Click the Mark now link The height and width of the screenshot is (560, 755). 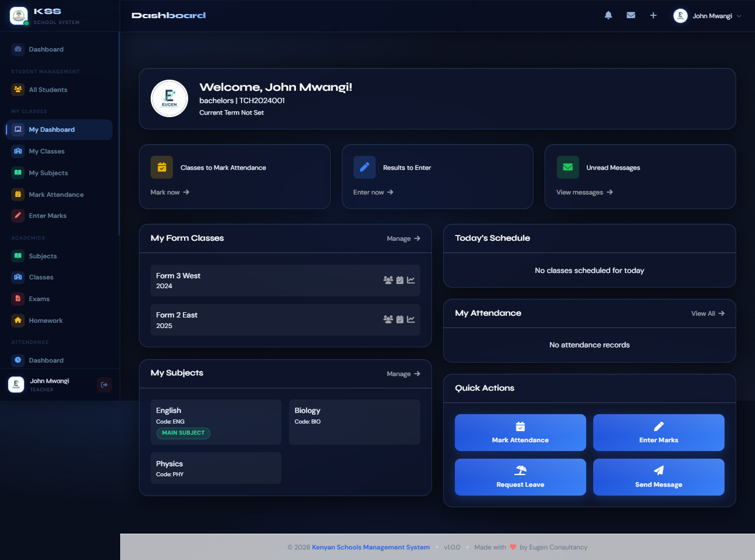coord(170,192)
